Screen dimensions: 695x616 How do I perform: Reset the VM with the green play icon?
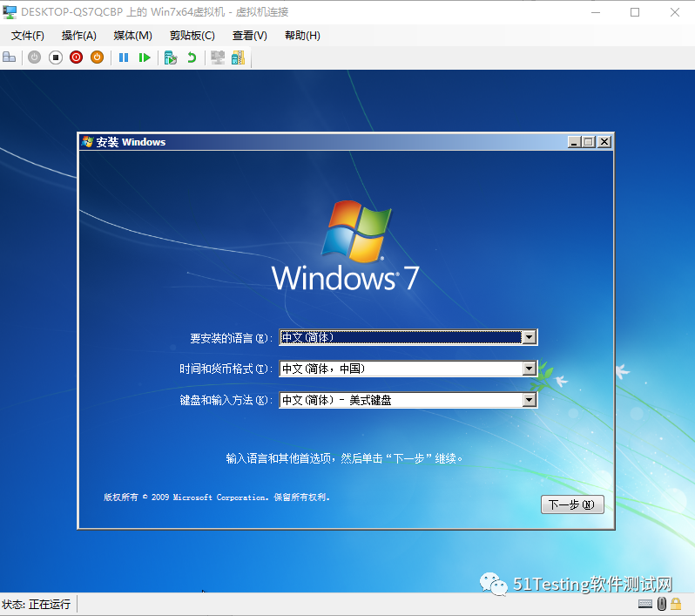[145, 58]
